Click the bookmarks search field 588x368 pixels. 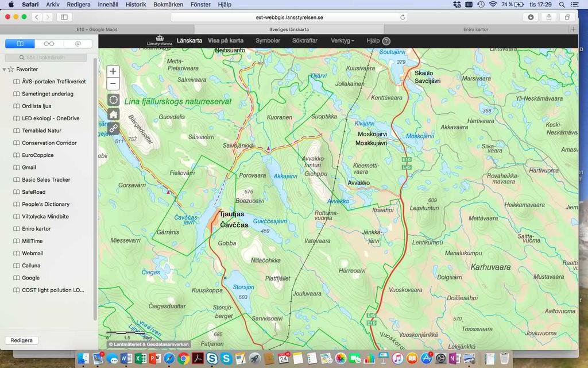(x=46, y=57)
